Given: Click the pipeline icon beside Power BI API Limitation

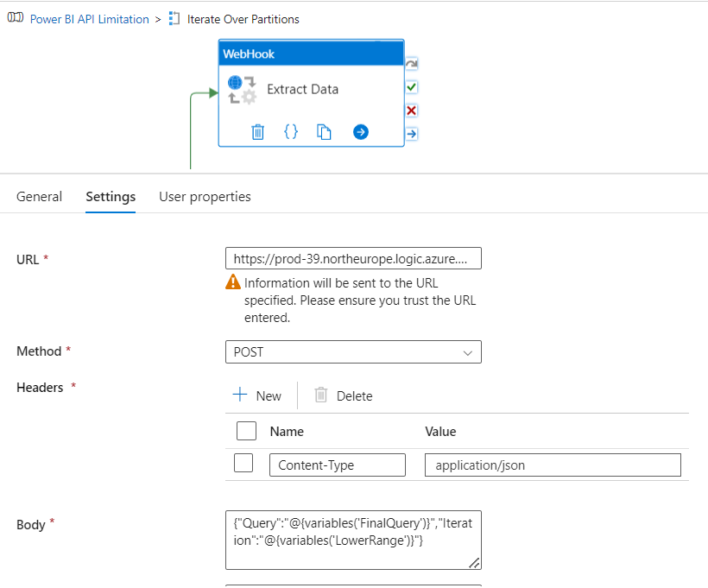Looking at the screenshot, I should click(x=16, y=19).
